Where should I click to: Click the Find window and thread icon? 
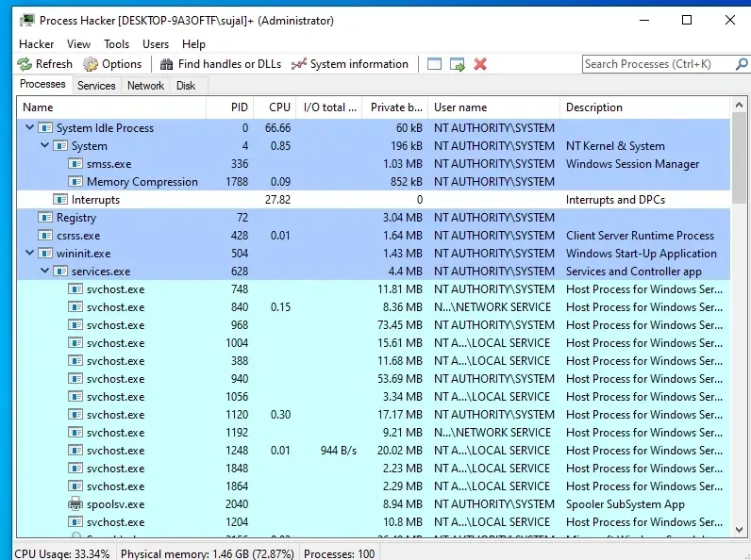point(458,64)
